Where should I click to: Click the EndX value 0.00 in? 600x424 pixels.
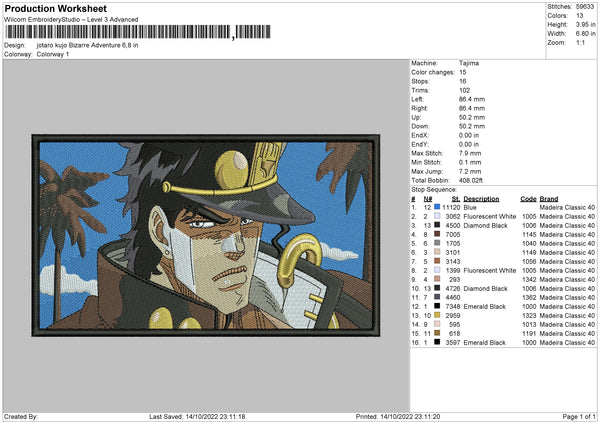[469, 135]
